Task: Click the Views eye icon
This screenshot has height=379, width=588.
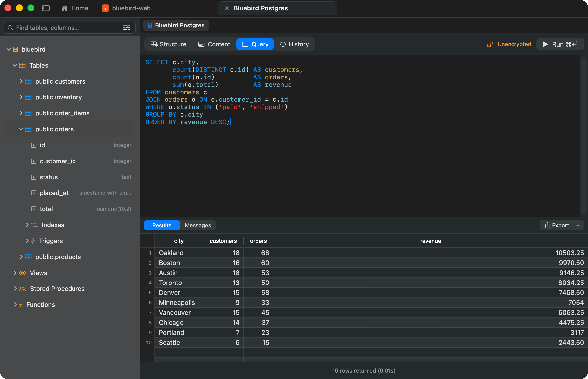Action: 22,273
